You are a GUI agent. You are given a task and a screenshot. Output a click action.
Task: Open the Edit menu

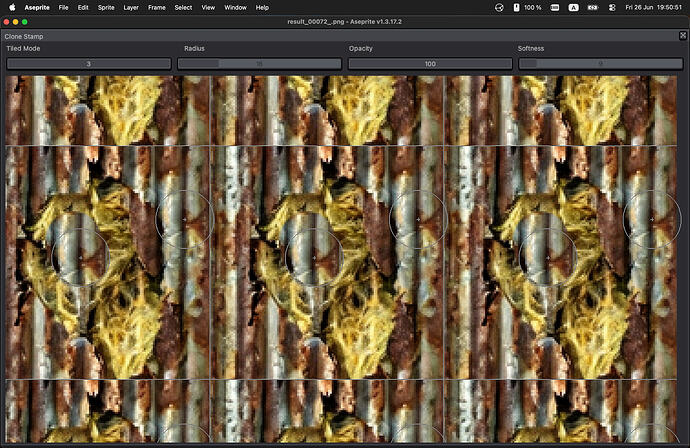(x=83, y=7)
